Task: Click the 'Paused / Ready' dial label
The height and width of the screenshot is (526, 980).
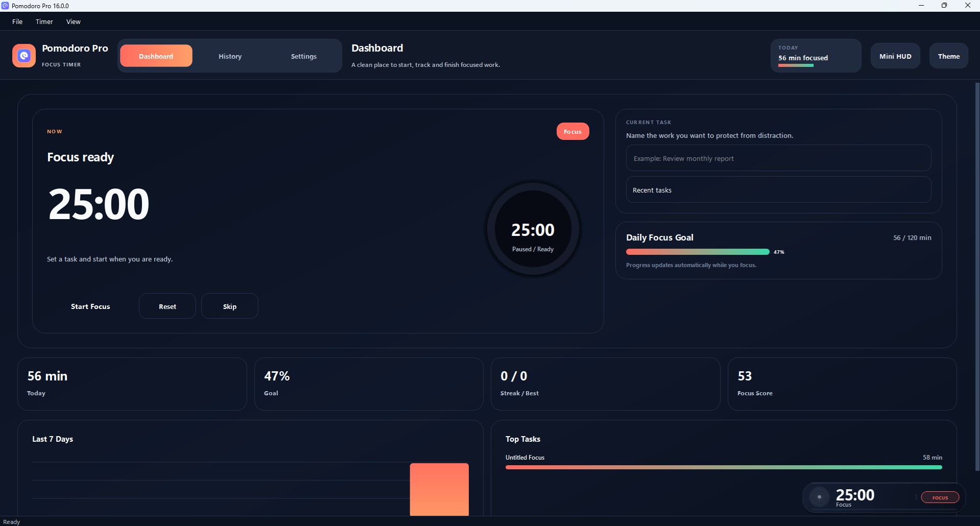Action: point(533,249)
